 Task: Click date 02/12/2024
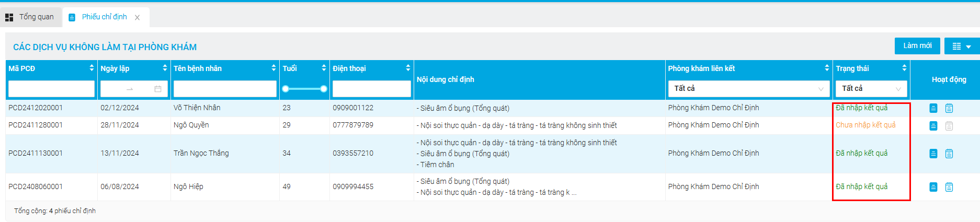pos(120,108)
